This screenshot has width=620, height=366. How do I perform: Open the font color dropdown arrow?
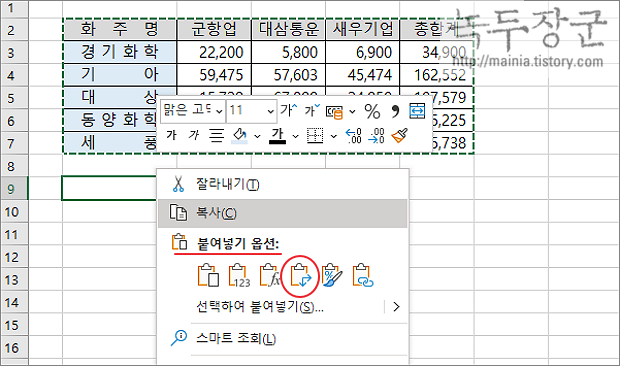(x=295, y=136)
